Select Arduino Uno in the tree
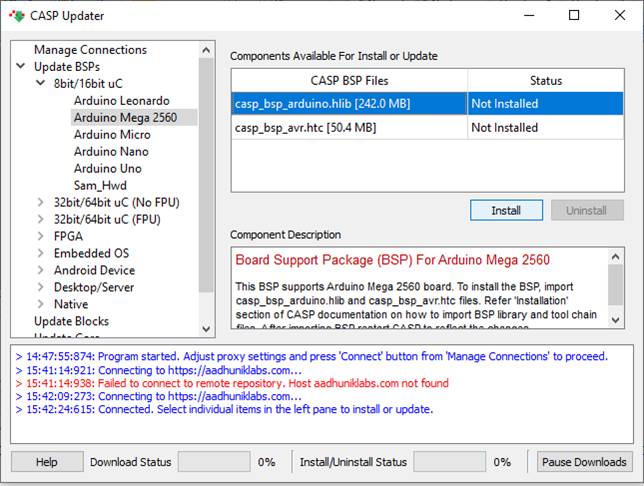The height and width of the screenshot is (486, 644). coord(106,169)
